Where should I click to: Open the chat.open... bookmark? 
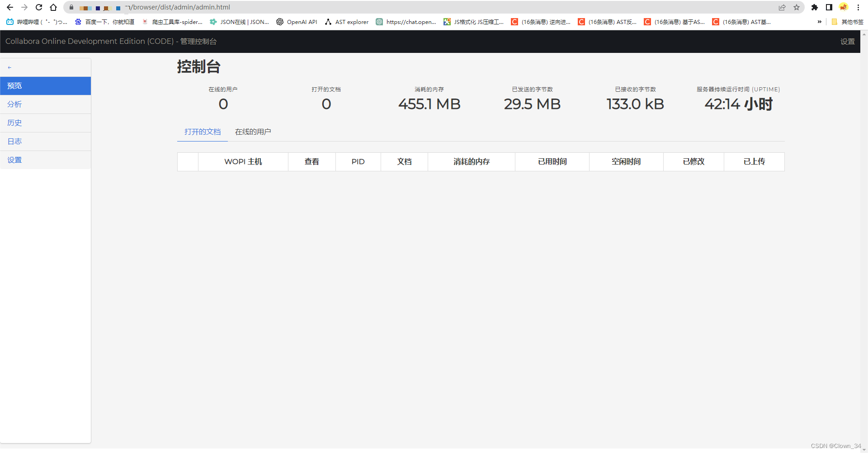click(x=406, y=22)
